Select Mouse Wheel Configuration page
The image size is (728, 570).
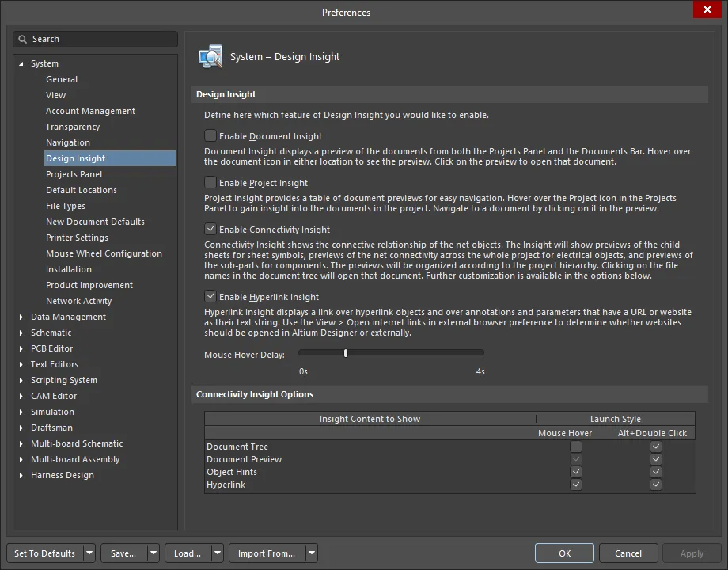click(x=104, y=253)
